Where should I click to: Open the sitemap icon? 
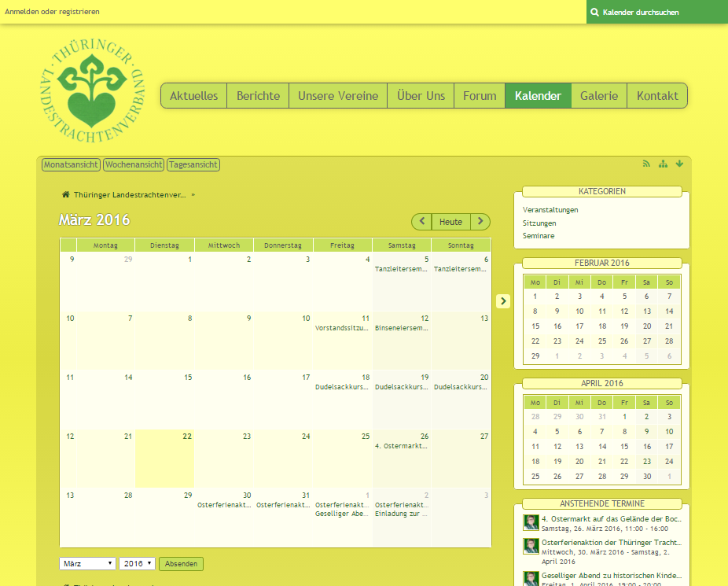click(663, 164)
